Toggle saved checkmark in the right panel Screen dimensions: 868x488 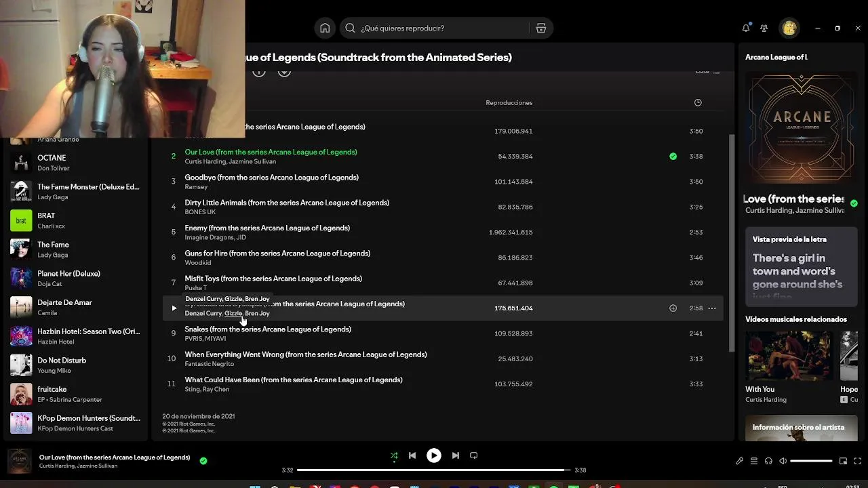[x=854, y=203]
